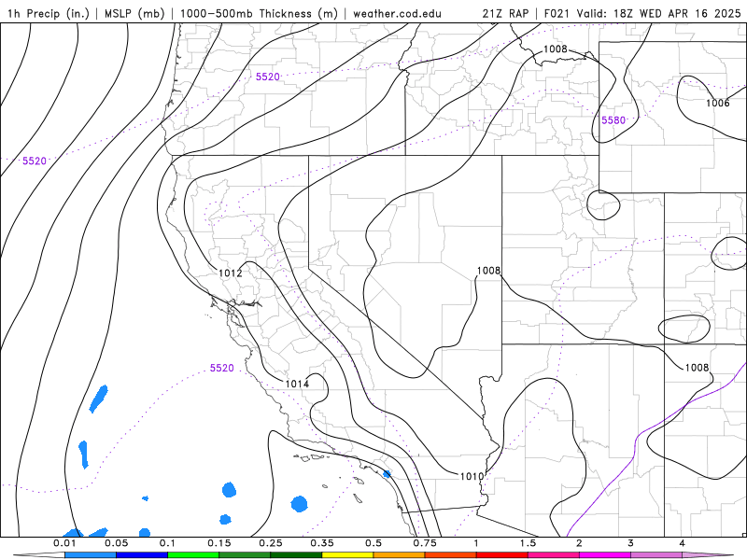This screenshot has width=747, height=560.
Task: Click the yellow 0.35–0.5 legend swatch
Action: (x=347, y=555)
